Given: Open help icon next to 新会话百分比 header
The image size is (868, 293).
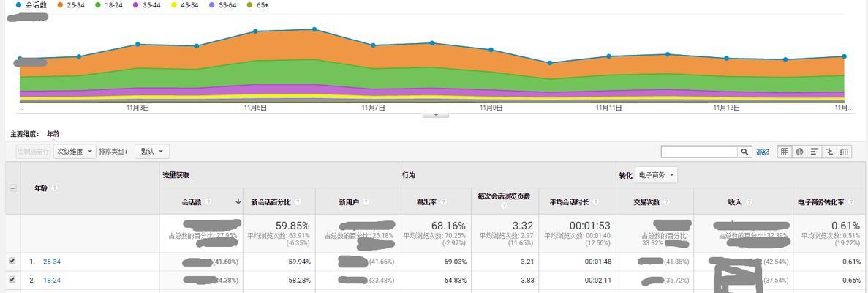Looking at the screenshot, I should click(298, 202).
